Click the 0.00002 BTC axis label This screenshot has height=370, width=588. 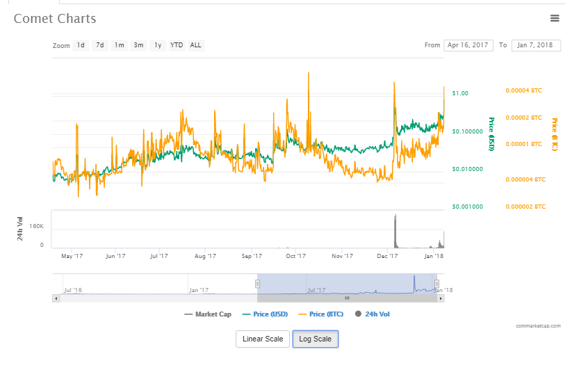click(x=523, y=118)
